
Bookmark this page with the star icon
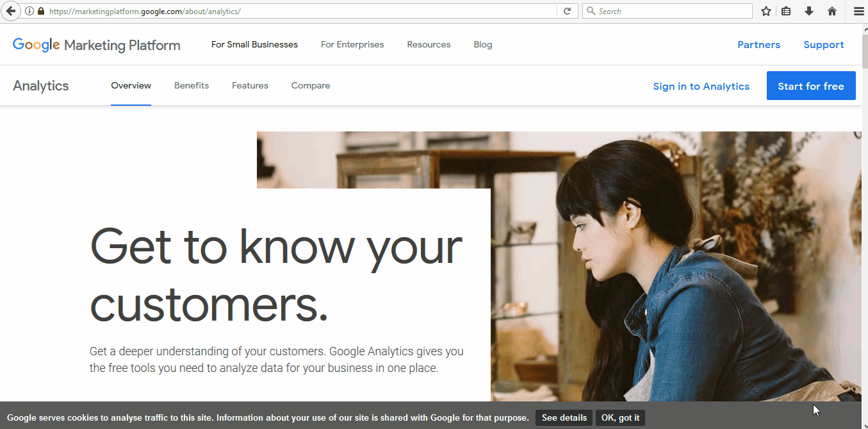point(766,11)
